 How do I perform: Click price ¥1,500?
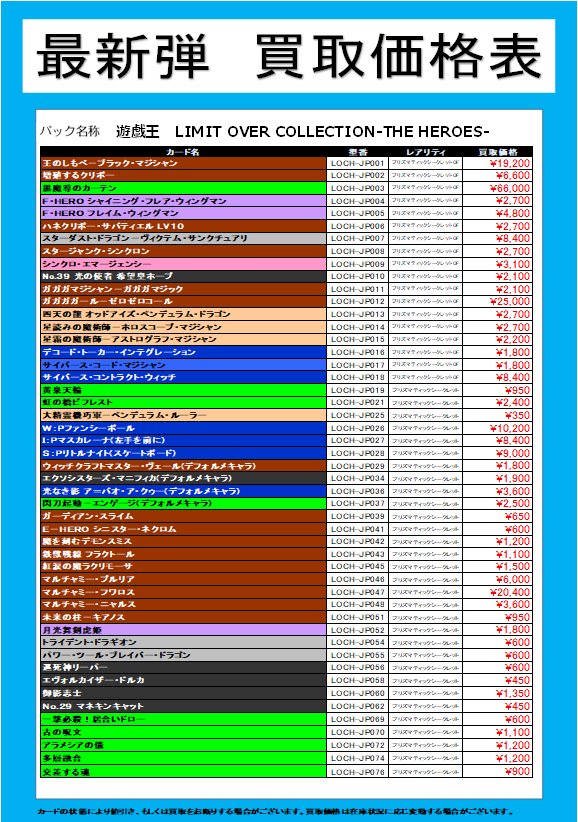point(512,567)
